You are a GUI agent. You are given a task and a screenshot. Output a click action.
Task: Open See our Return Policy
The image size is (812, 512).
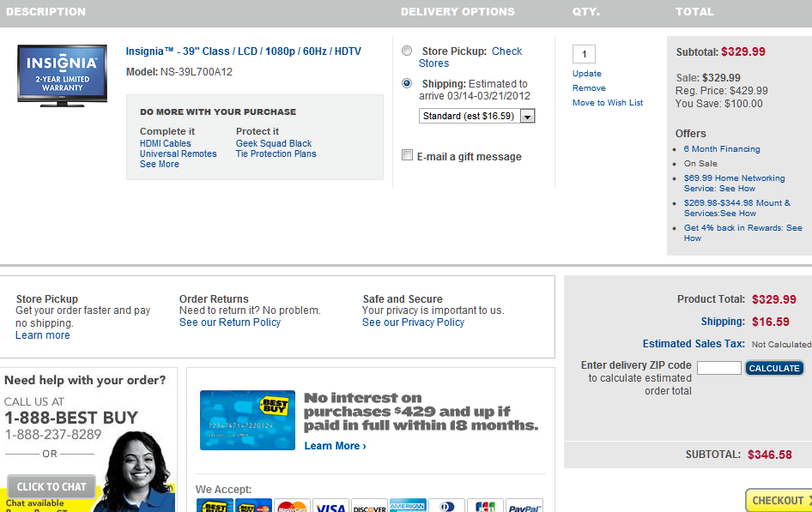(x=230, y=322)
